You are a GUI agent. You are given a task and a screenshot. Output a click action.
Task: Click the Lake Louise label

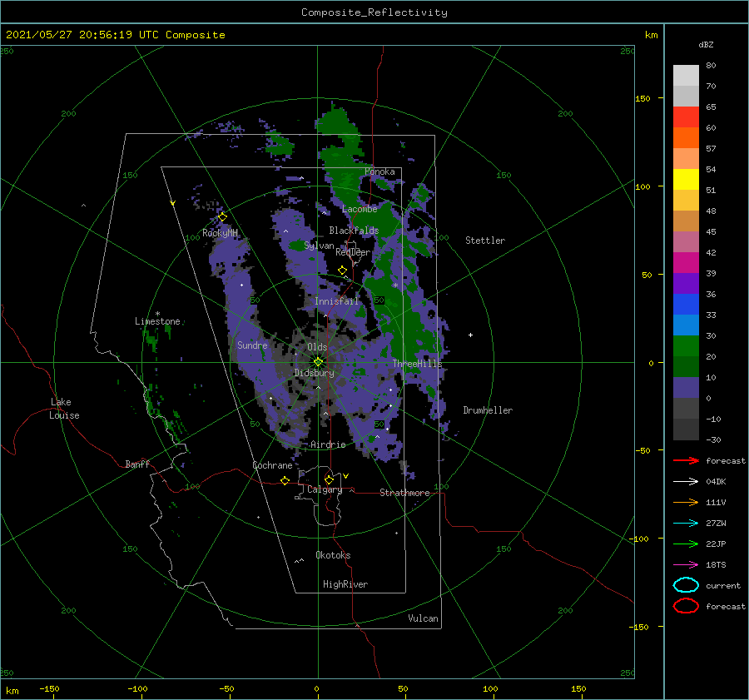pos(64,409)
